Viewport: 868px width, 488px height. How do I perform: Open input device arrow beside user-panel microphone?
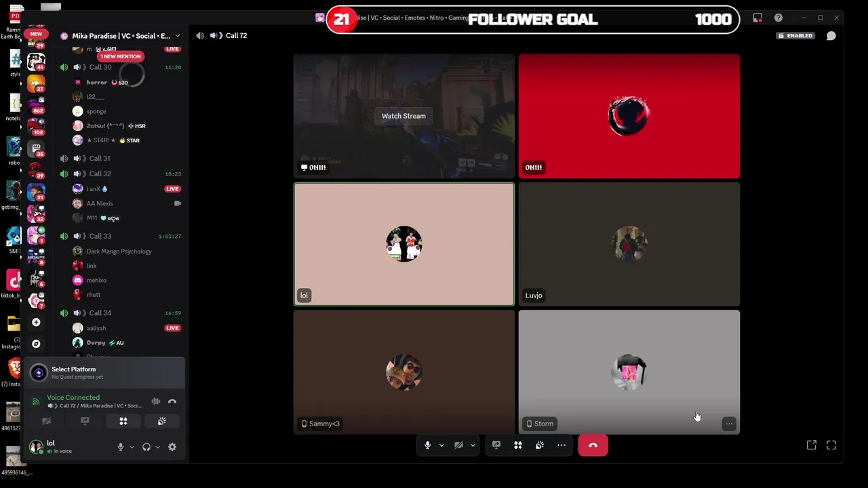(x=132, y=447)
